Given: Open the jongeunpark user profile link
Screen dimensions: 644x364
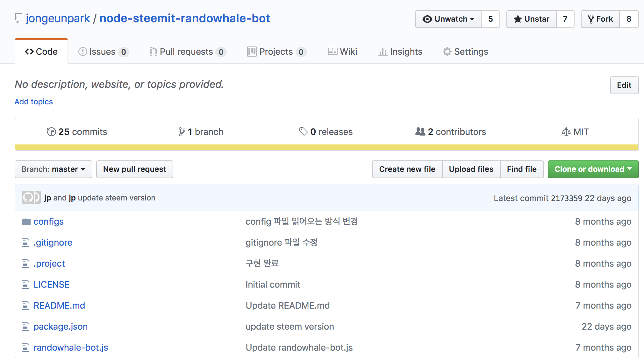Looking at the screenshot, I should tap(58, 18).
